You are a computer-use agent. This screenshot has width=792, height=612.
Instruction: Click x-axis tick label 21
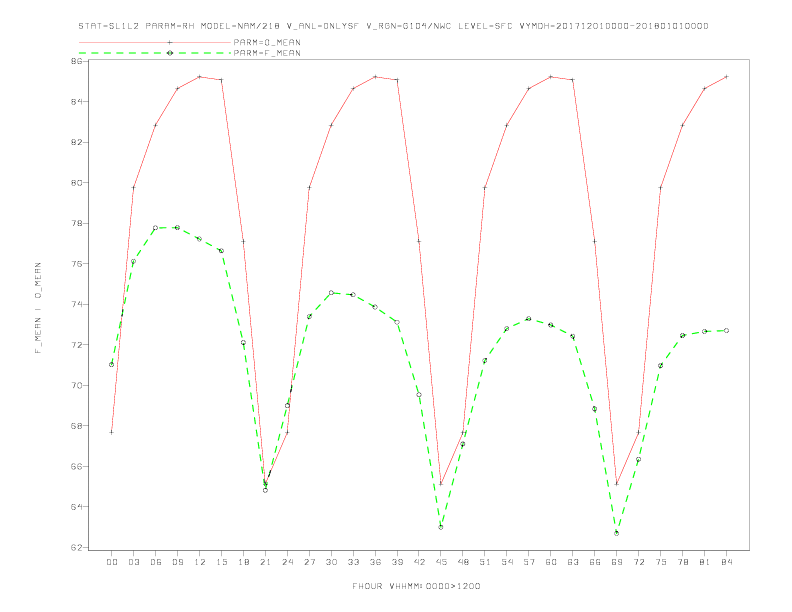pyautogui.click(x=266, y=562)
